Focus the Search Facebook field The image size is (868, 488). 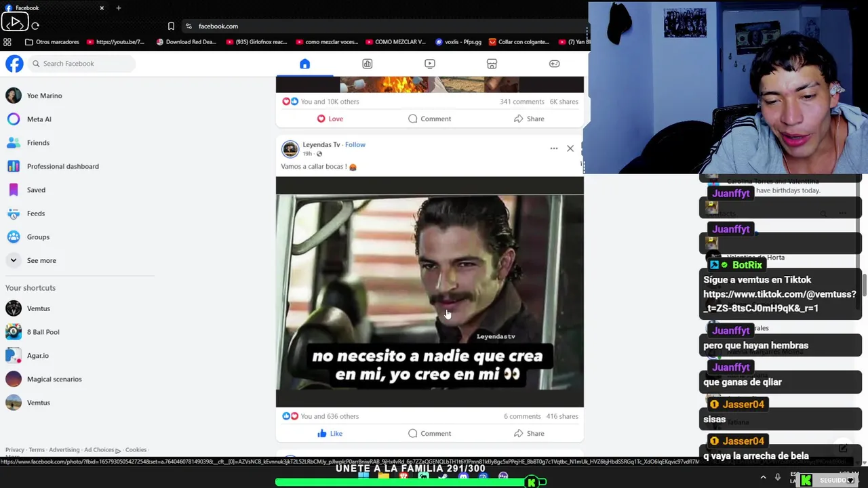point(81,64)
